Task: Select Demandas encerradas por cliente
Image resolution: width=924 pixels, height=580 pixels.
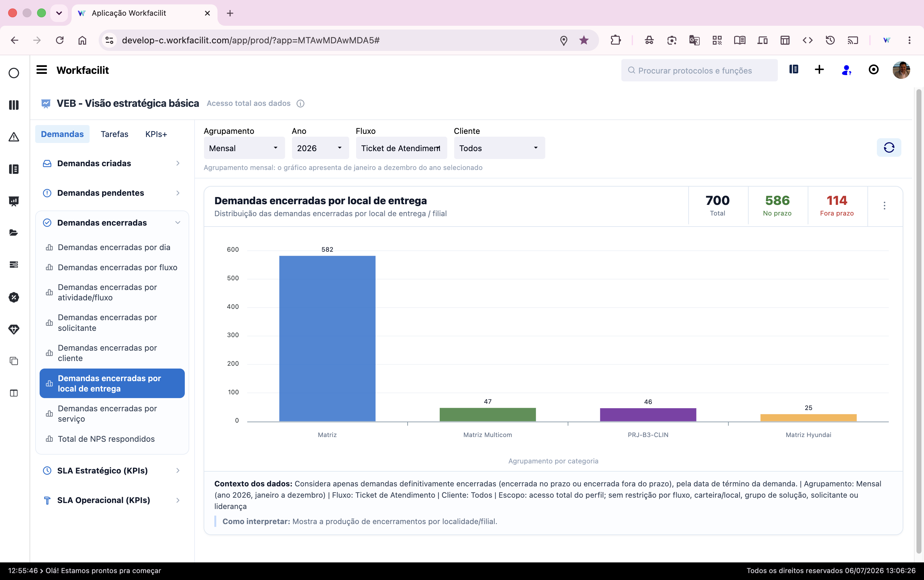Action: click(x=112, y=353)
